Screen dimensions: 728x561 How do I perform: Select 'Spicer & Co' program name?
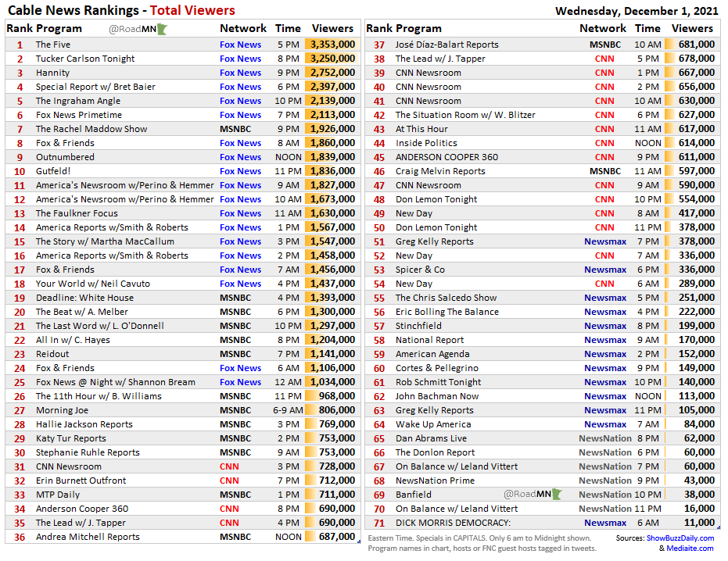click(420, 270)
